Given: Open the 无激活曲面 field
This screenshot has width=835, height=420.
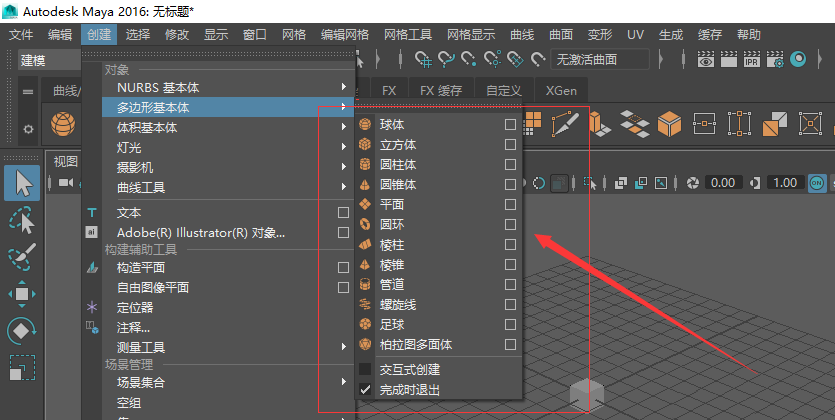Looking at the screenshot, I should [600, 60].
